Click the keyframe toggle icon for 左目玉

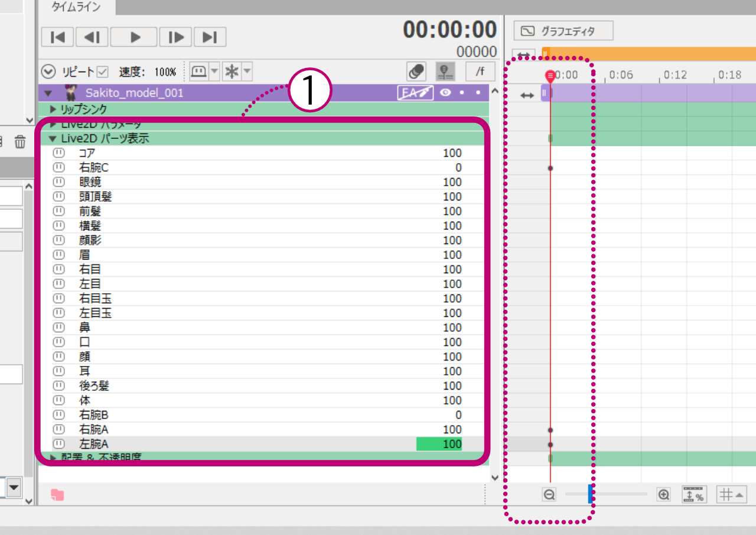click(58, 313)
